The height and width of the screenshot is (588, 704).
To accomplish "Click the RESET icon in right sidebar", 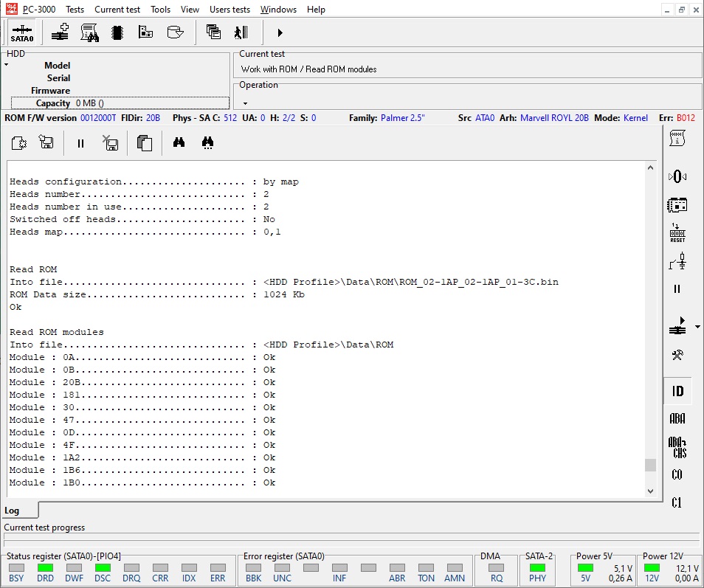I will (x=677, y=233).
